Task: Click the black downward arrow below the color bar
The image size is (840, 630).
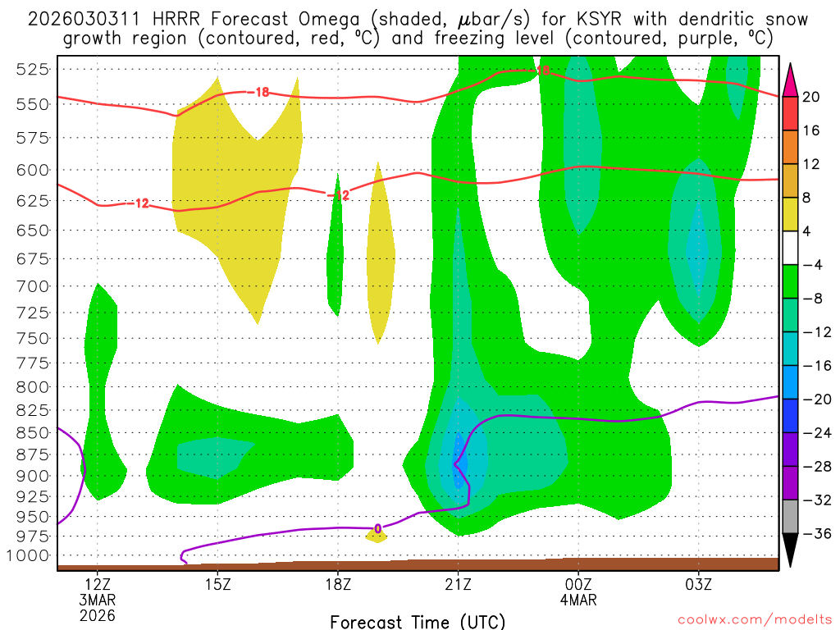Action: click(x=790, y=550)
